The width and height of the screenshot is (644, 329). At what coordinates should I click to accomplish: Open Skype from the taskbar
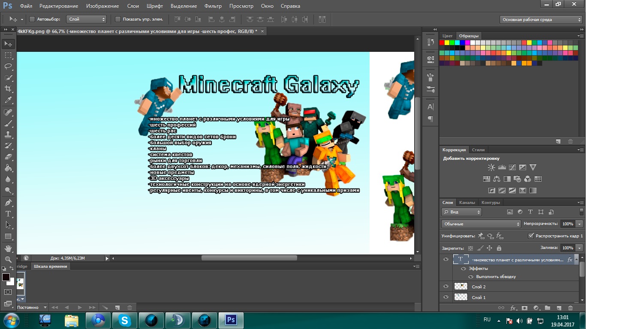click(125, 320)
